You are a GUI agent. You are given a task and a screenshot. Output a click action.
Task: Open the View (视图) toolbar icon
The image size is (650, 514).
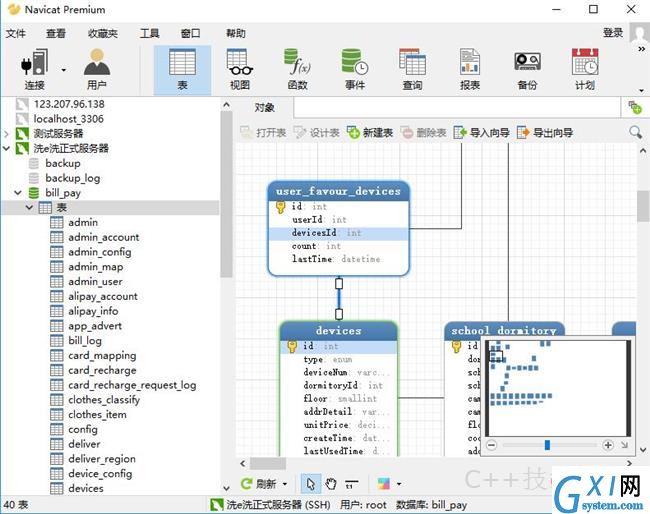point(240,70)
